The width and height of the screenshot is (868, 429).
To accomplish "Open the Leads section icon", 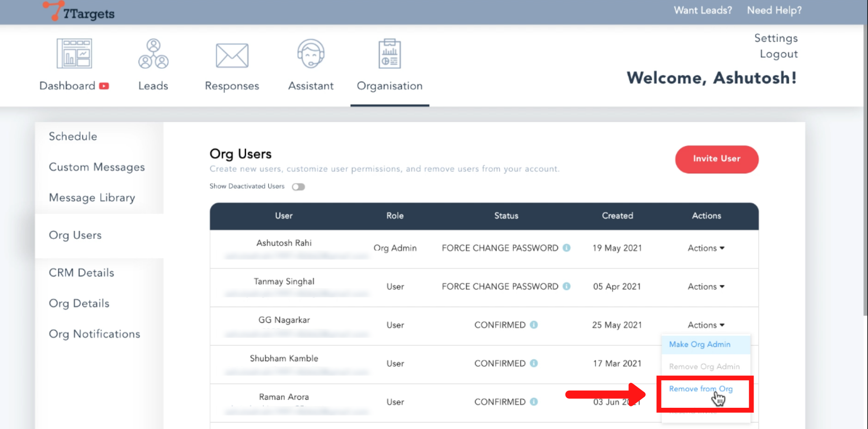I will pyautogui.click(x=153, y=54).
